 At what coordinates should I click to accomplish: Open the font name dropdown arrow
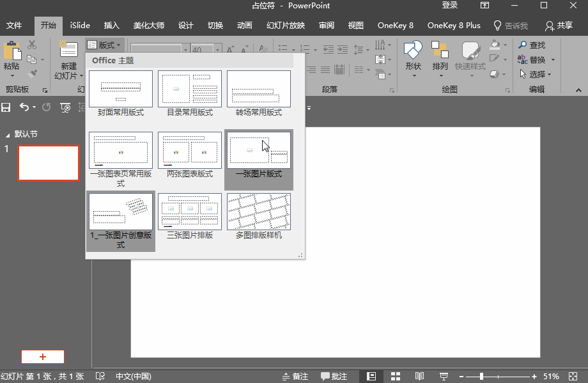(x=185, y=49)
